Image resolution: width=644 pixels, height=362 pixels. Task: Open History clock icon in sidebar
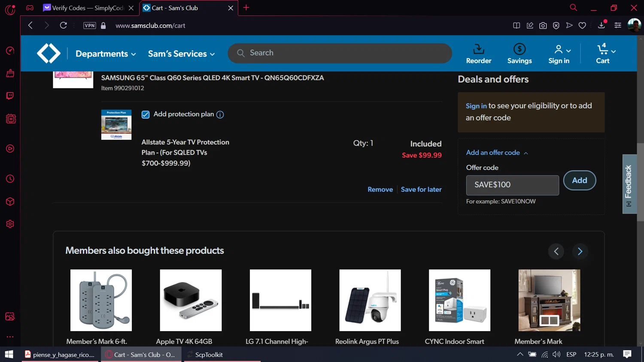(x=10, y=178)
